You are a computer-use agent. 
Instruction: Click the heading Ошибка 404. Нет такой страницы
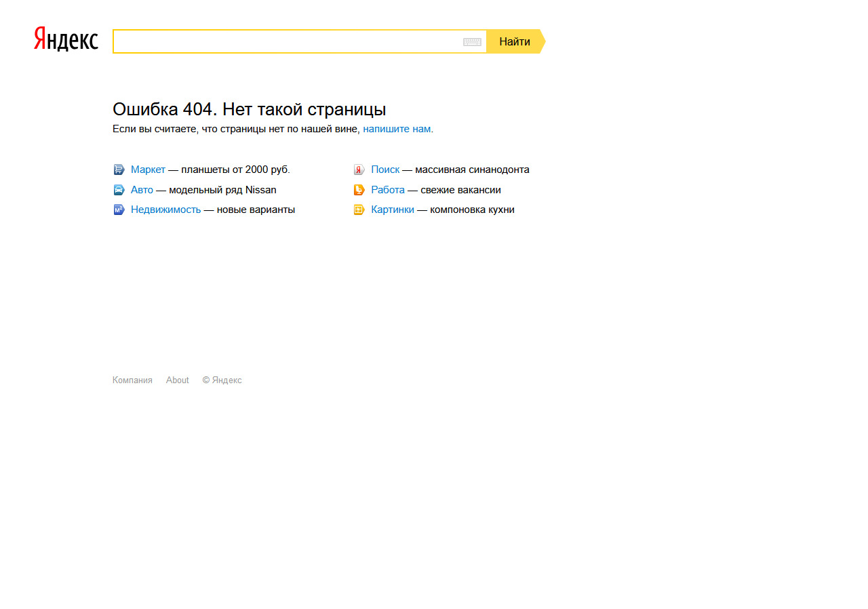coord(250,109)
